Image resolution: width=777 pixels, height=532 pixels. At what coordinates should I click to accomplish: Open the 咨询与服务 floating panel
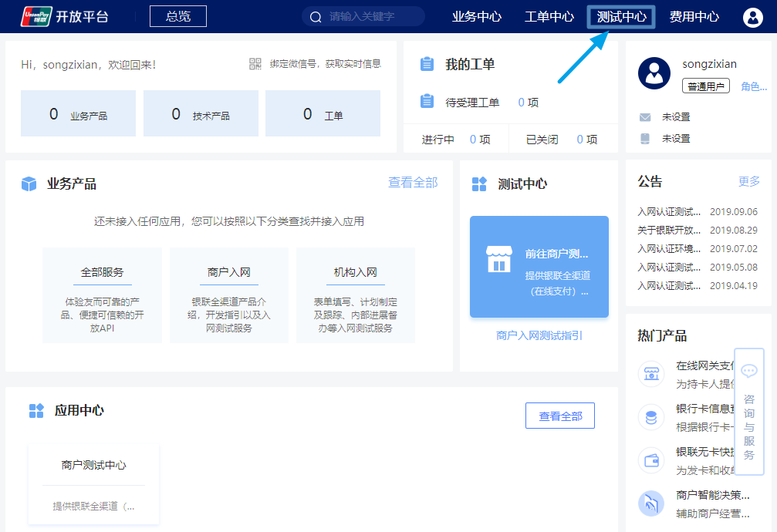click(748, 412)
